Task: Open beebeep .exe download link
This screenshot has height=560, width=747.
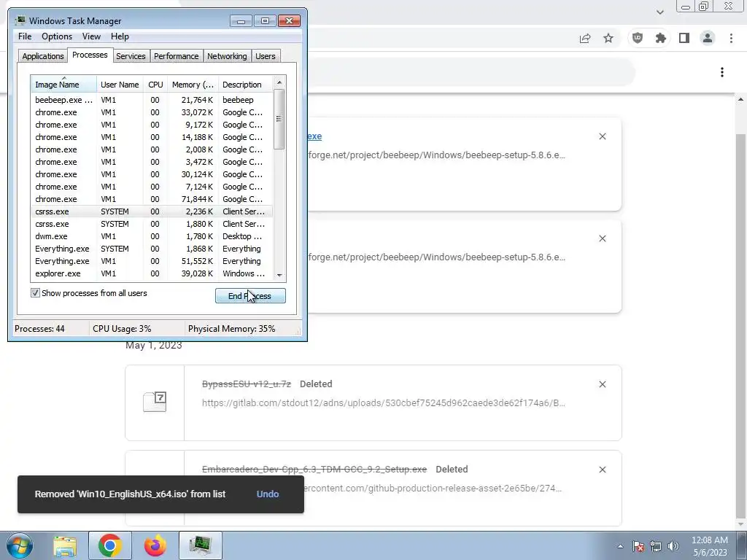Action: 314,136
